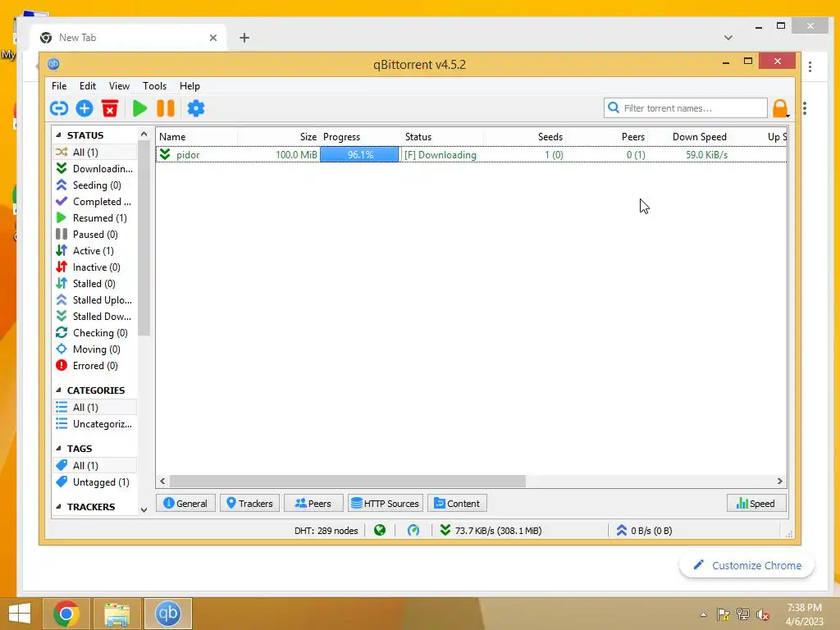The width and height of the screenshot is (840, 630).
Task: Select the Seeding (0) status filter
Action: 94,185
